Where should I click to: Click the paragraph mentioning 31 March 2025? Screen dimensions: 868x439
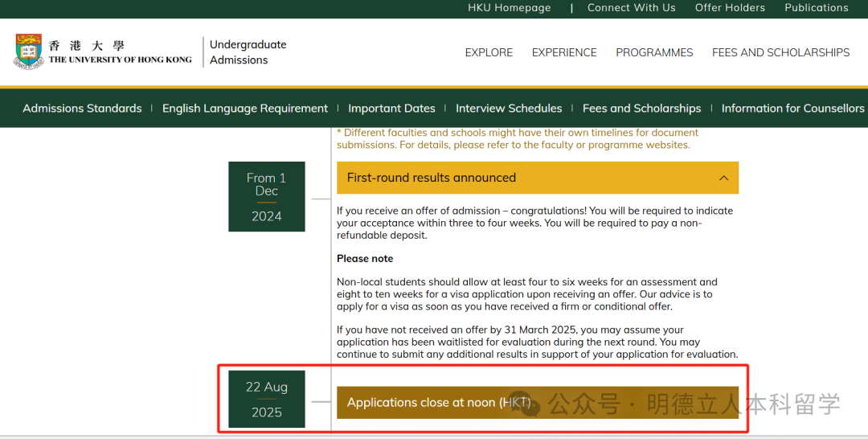[537, 343]
